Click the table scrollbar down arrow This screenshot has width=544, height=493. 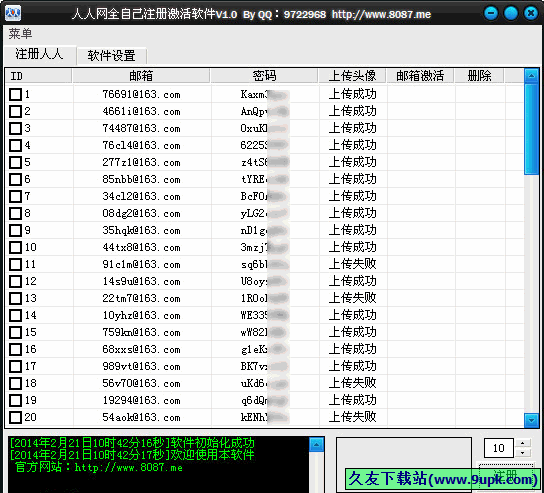point(531,420)
